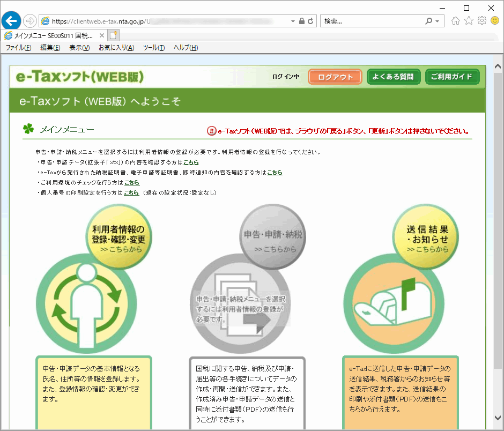Click the Home icon in browser toolbar

(455, 21)
